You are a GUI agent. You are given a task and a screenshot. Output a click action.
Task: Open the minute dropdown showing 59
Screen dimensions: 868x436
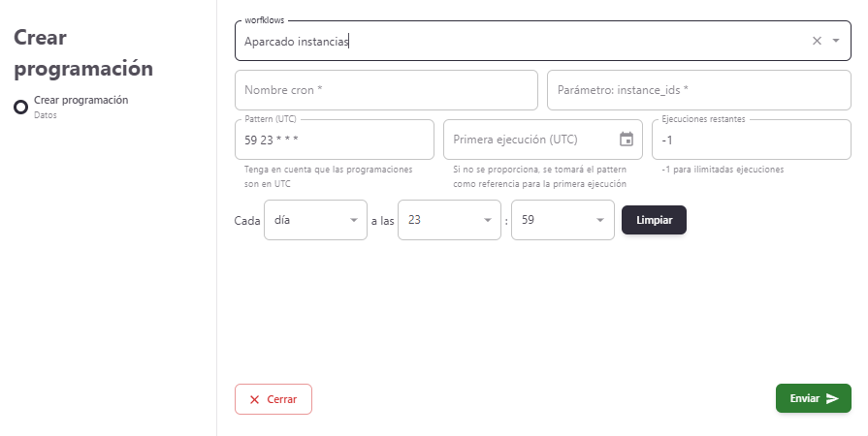click(x=562, y=220)
